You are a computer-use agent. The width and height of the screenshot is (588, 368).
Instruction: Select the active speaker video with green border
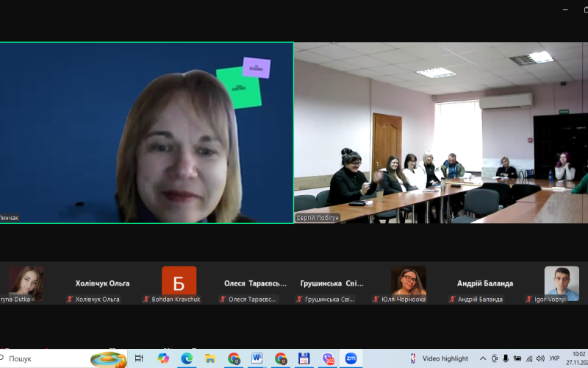146,132
